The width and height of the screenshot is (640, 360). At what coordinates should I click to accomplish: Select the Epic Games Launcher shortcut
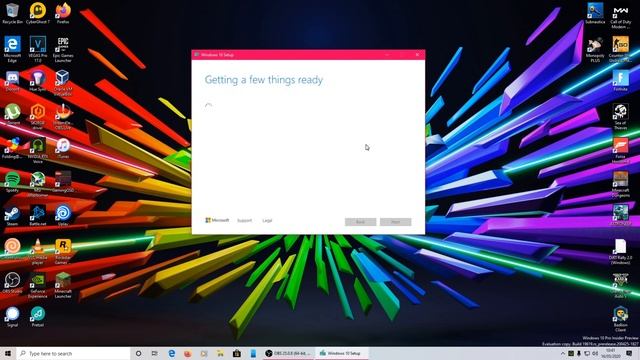(x=63, y=49)
